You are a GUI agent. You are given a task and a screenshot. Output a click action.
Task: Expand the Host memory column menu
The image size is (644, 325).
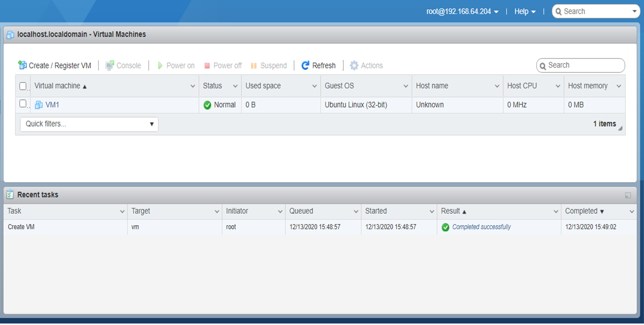tap(619, 86)
